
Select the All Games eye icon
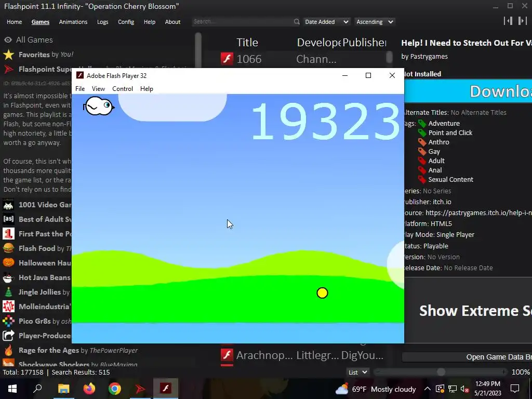point(8,39)
